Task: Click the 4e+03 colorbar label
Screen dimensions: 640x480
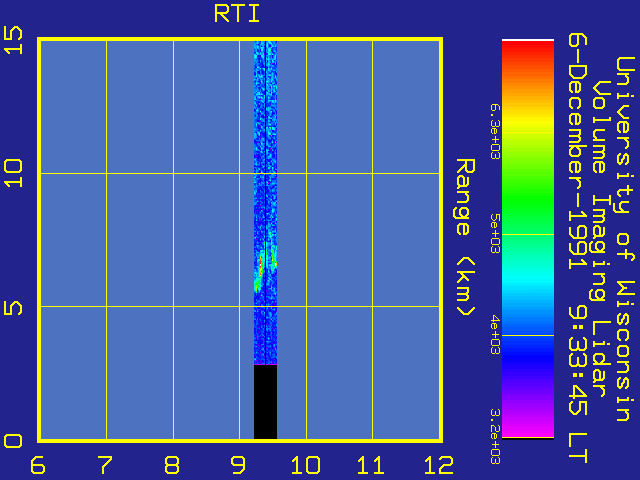Action: tap(494, 335)
